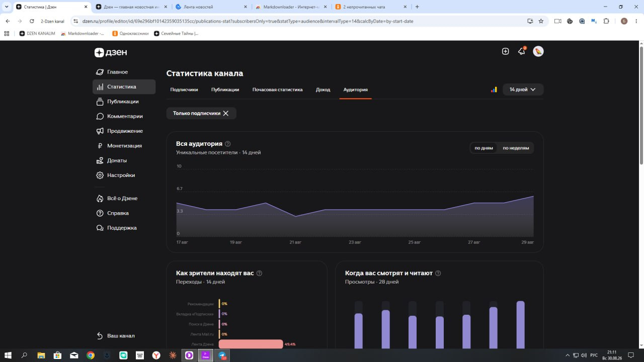The height and width of the screenshot is (362, 644).
Task: Click the colored bar chart icon
Action: (x=494, y=89)
